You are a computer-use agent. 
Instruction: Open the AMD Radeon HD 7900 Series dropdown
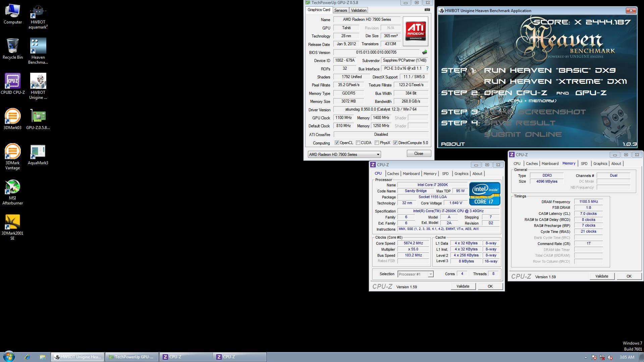pyautogui.click(x=344, y=155)
